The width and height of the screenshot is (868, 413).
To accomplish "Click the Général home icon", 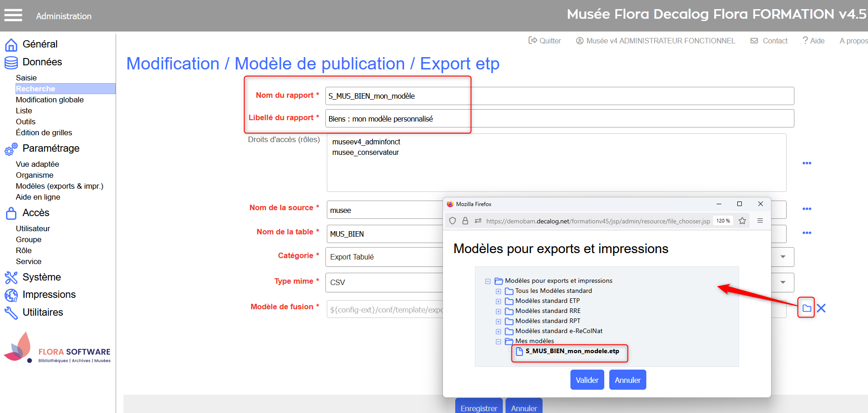I will pos(11,45).
